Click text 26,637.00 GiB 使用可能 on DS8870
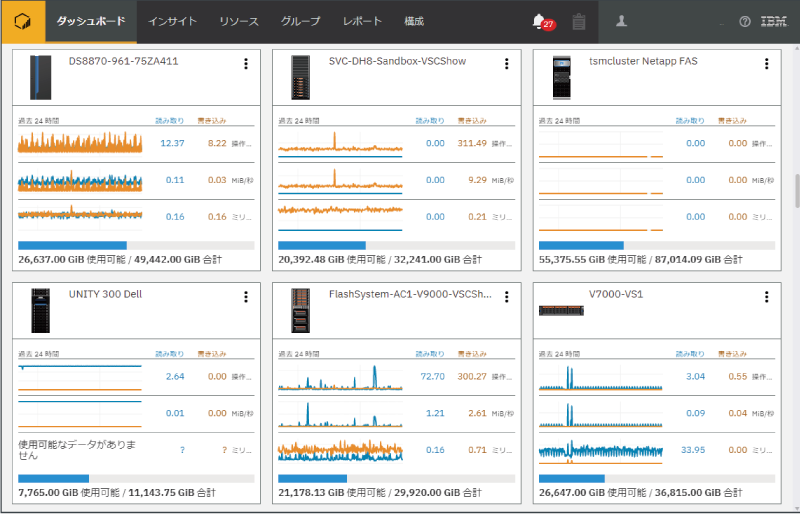 click(71, 259)
